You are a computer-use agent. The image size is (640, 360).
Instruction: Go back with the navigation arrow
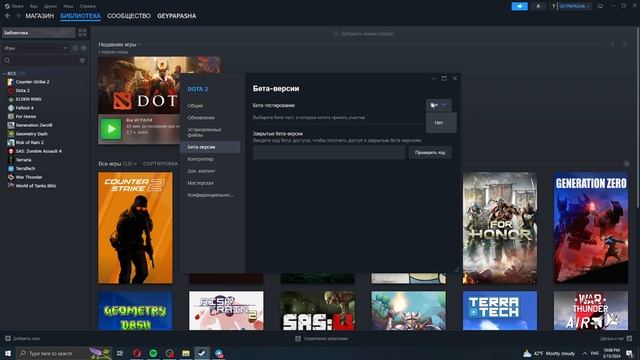[8, 16]
